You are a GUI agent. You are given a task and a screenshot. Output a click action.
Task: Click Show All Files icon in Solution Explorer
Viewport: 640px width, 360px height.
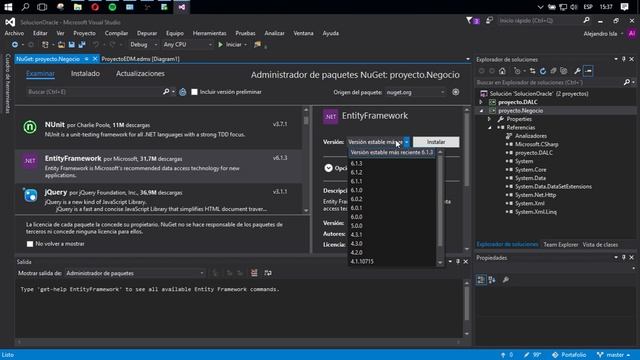pos(564,71)
